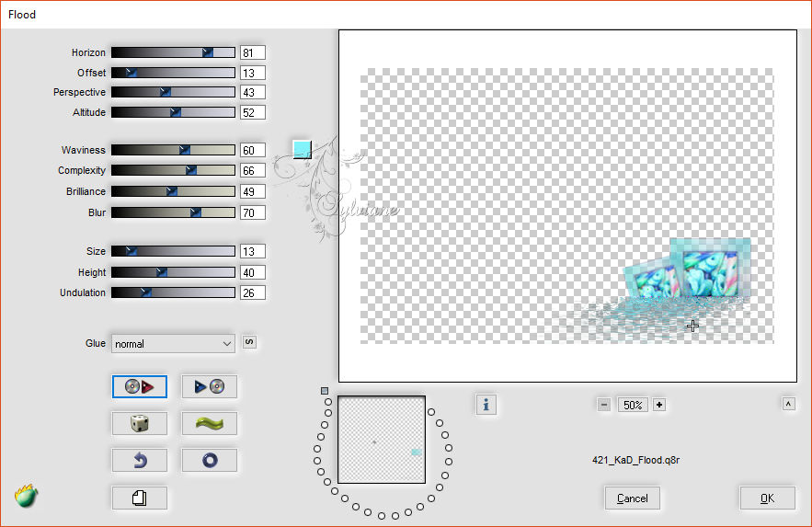Click the blue ring reset button
Image resolution: width=812 pixels, height=527 pixels.
210,460
